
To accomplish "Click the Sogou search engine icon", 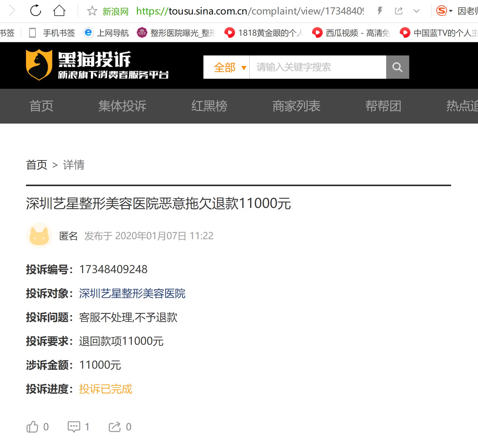I will 441,11.
